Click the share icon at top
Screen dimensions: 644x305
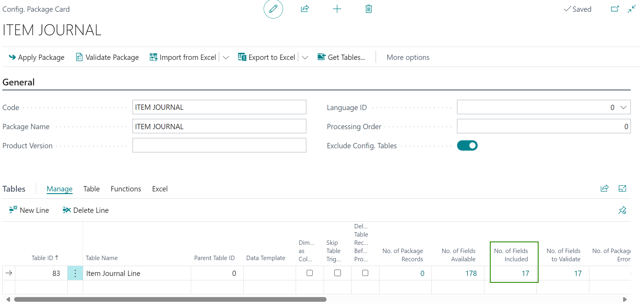click(305, 9)
